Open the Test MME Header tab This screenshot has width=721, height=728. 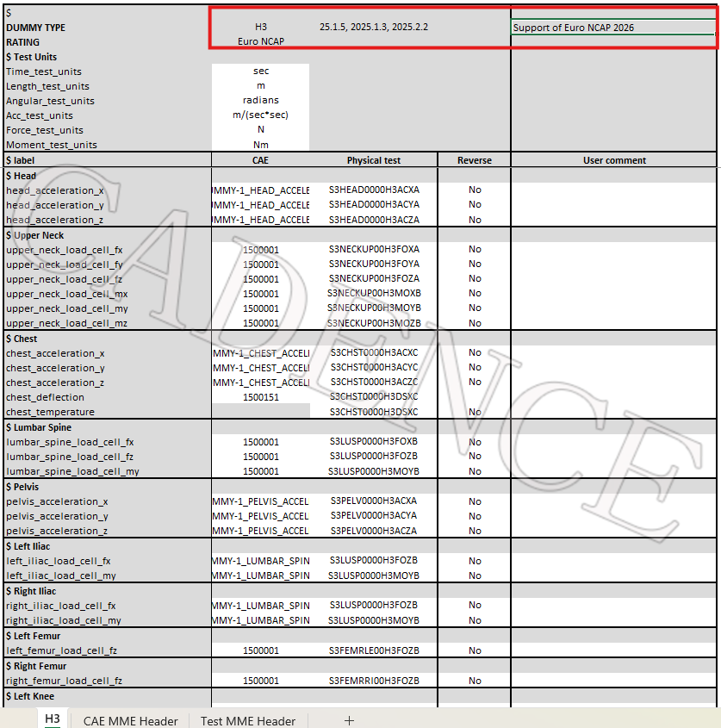(x=248, y=720)
